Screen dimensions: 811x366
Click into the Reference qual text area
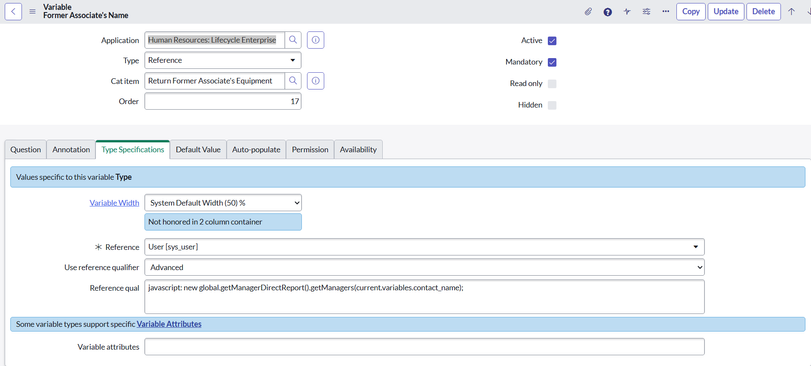pyautogui.click(x=424, y=297)
